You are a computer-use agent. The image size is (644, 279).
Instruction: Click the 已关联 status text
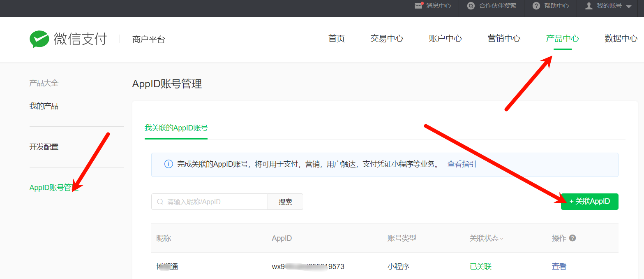[480, 267]
